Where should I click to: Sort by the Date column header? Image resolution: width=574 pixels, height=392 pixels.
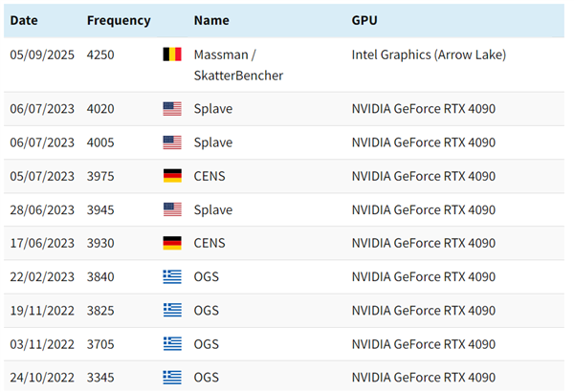tap(24, 20)
